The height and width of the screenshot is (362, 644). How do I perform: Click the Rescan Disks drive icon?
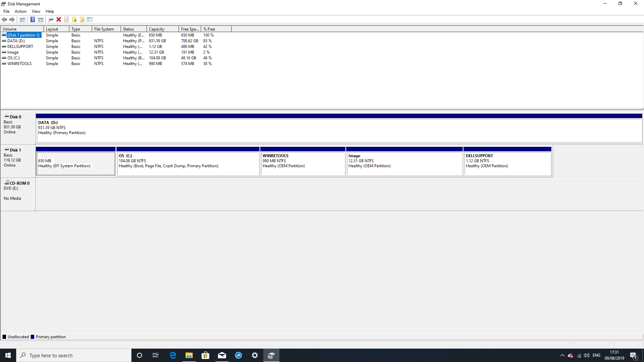point(51,19)
